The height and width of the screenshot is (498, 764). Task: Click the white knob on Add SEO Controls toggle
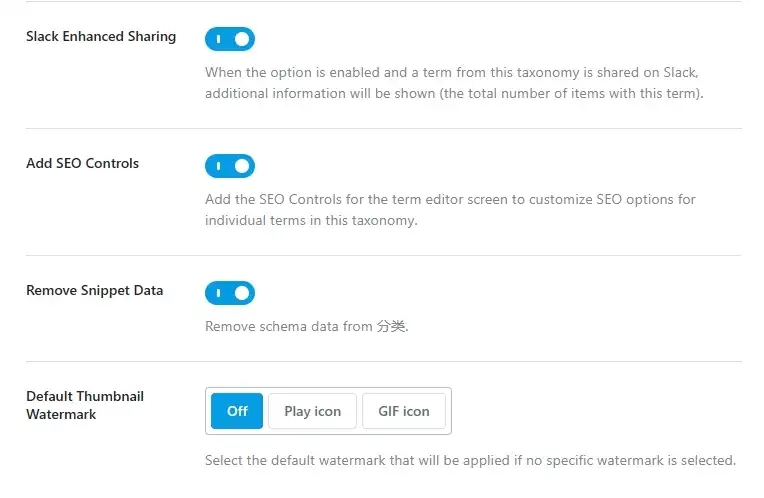click(x=242, y=166)
